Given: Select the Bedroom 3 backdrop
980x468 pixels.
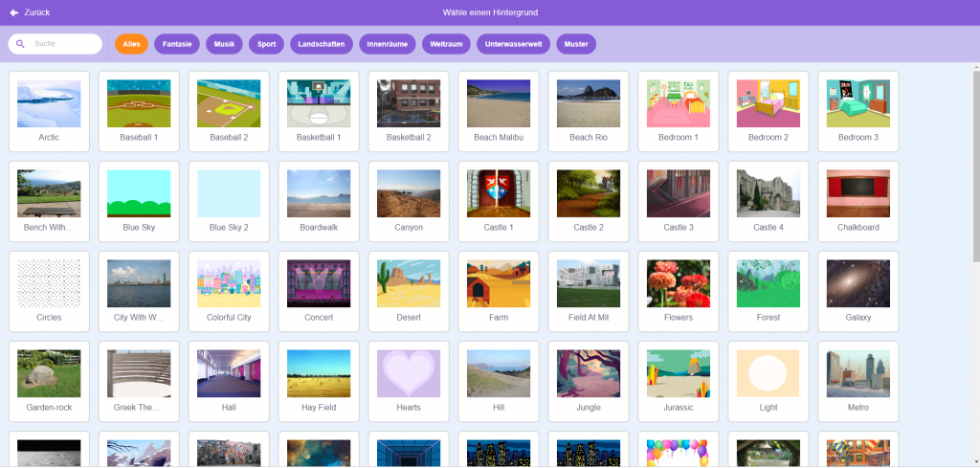Looking at the screenshot, I should 858,111.
